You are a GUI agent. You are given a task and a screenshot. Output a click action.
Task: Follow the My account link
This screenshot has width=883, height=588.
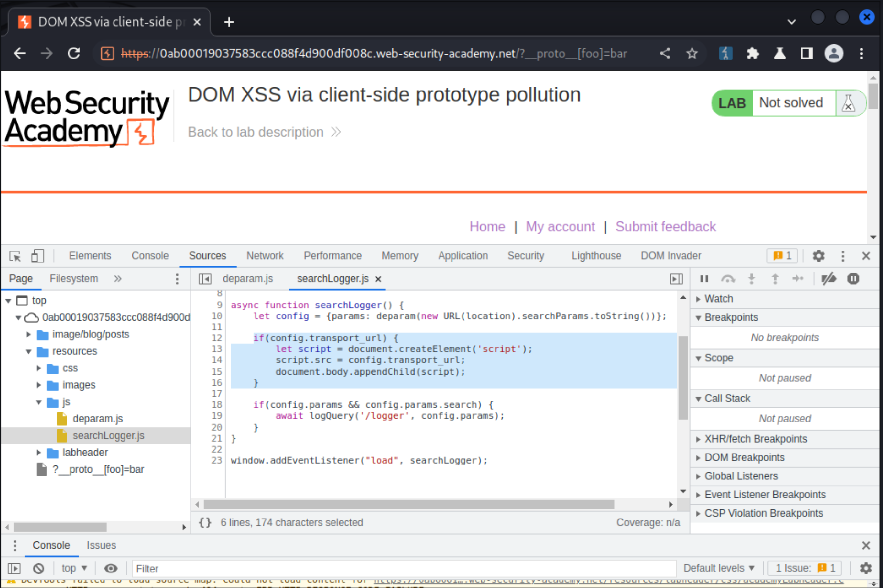pos(560,227)
